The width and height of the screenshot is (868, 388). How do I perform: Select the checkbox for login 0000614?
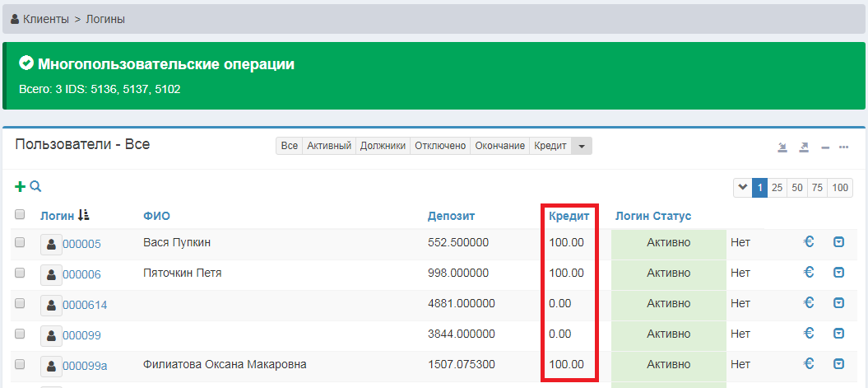21,303
